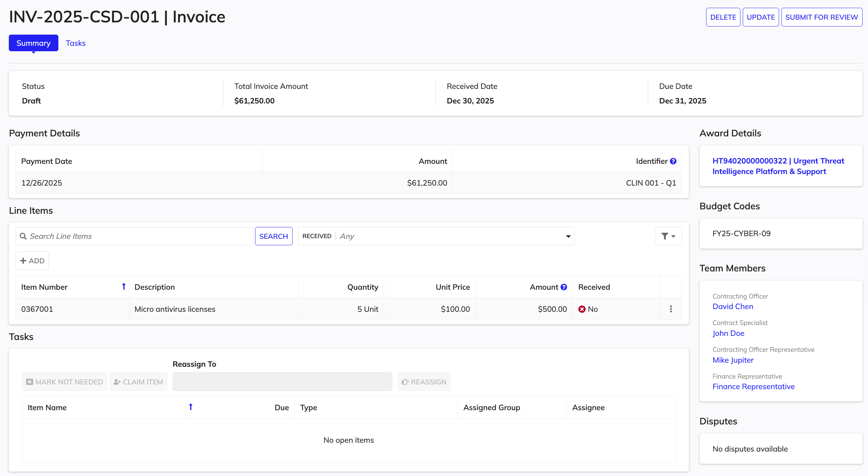Click SUBMIT FOR REVIEW button
This screenshot has height=476, width=868.
coord(822,17)
